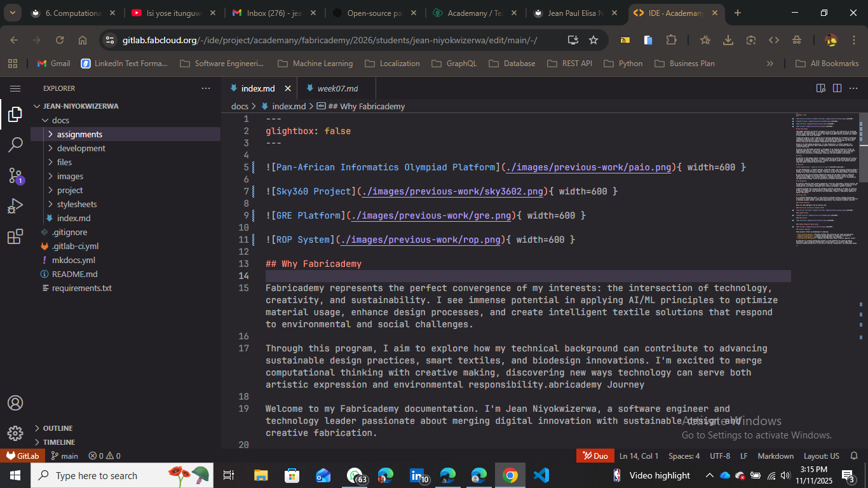Open Run and Debug view
868x488 pixels.
tap(15, 207)
